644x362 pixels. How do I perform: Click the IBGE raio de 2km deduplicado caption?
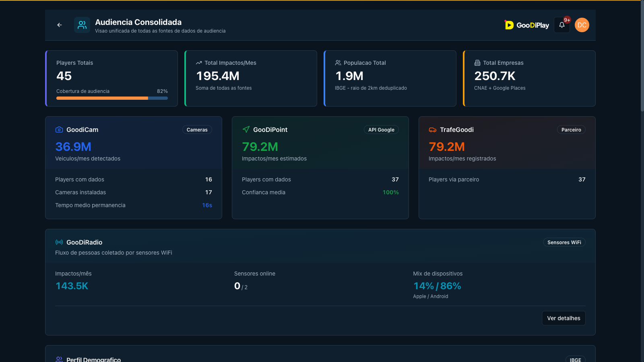(x=371, y=88)
